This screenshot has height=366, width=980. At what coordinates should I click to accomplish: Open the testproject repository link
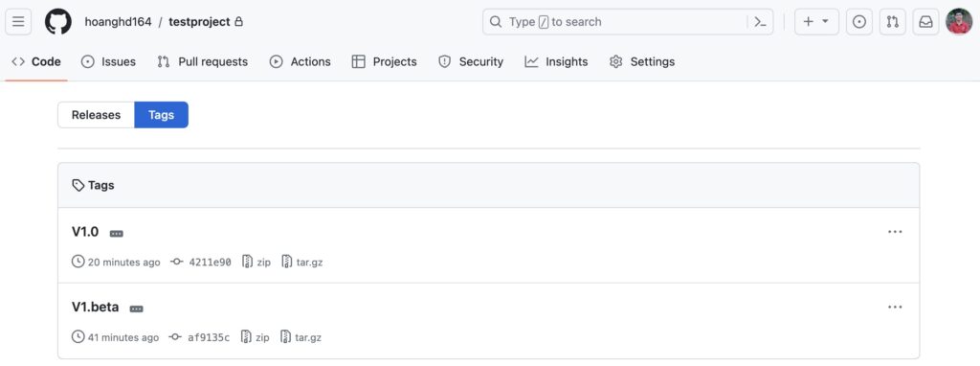[199, 22]
